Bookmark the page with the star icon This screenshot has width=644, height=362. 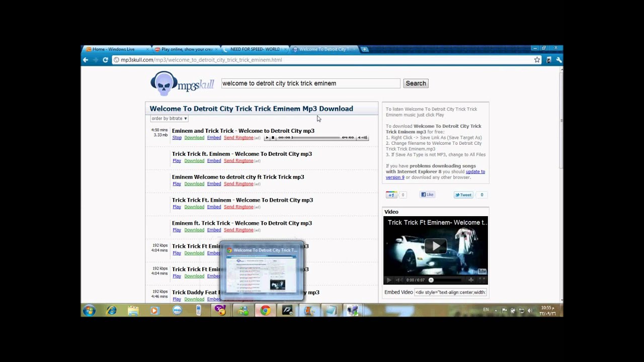[x=537, y=60]
